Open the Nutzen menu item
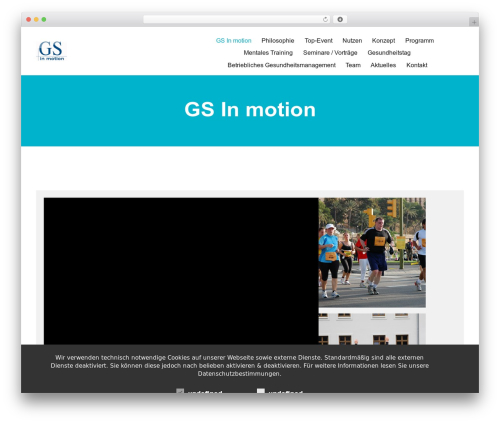 pos(352,41)
